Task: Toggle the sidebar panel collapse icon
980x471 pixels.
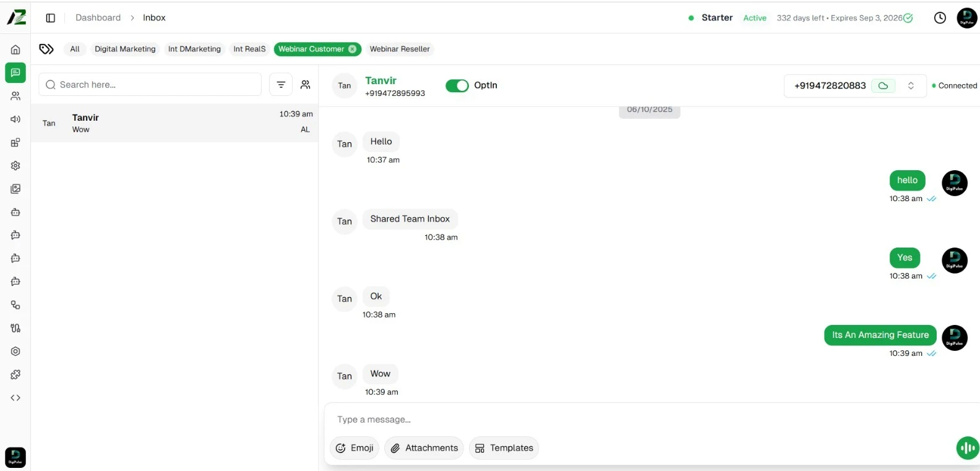Action: point(51,18)
